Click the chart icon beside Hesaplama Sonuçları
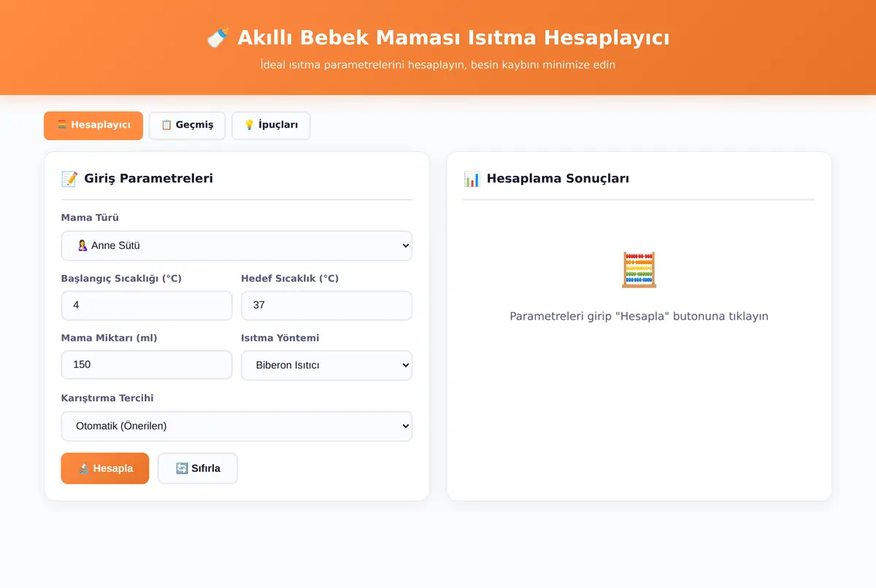The height and width of the screenshot is (588, 876). 472,179
